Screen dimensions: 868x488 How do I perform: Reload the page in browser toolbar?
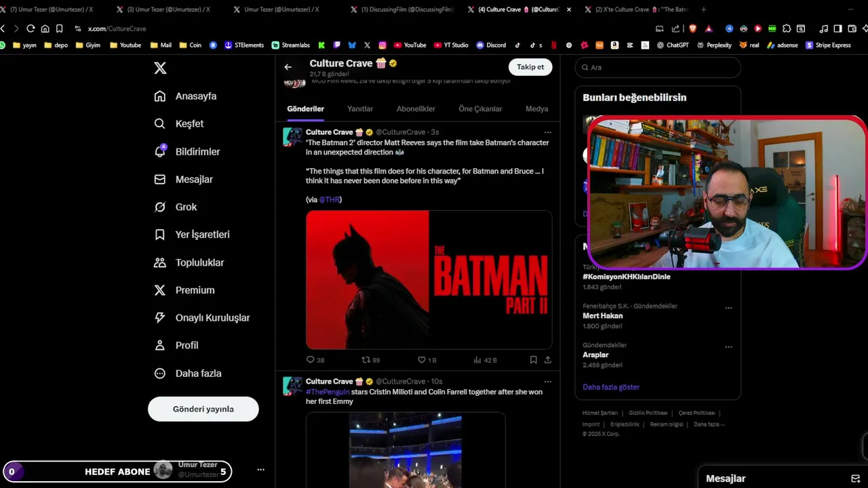point(31,28)
